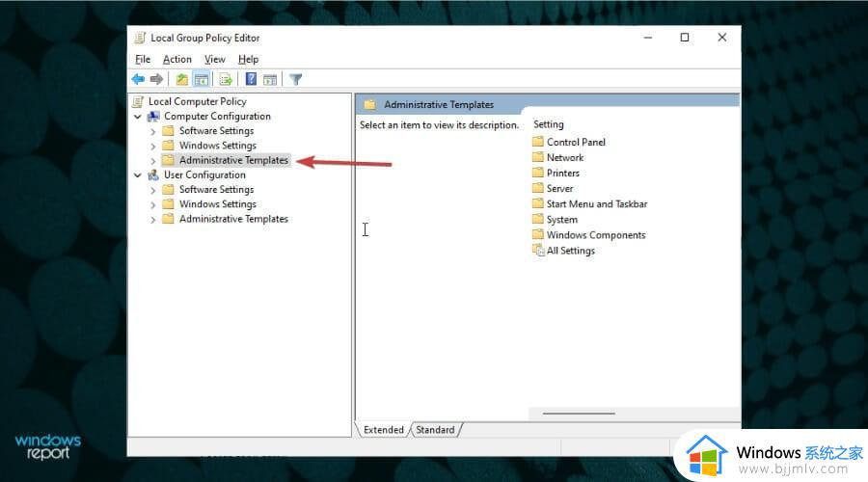868x482 pixels.
Task: Click the Local Group Policy Editor title icon
Action: [x=140, y=38]
